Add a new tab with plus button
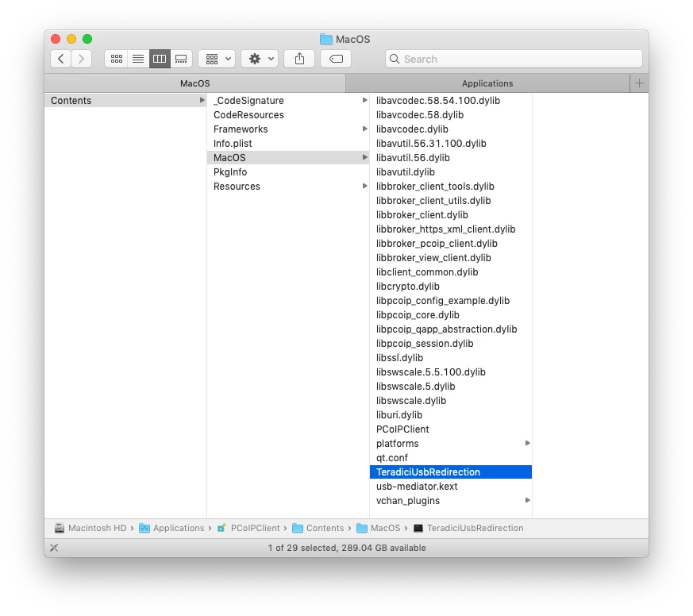The width and height of the screenshot is (693, 616). pos(639,83)
